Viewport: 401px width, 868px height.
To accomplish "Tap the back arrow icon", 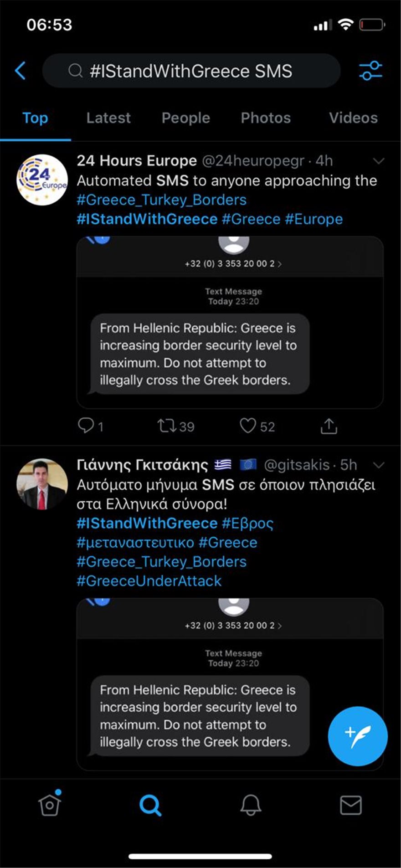I will pos(21,71).
